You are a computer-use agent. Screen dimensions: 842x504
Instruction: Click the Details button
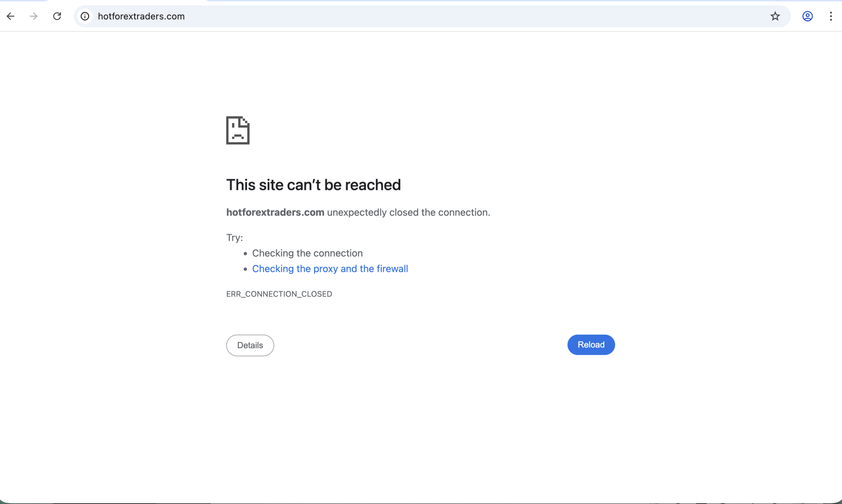(x=250, y=345)
